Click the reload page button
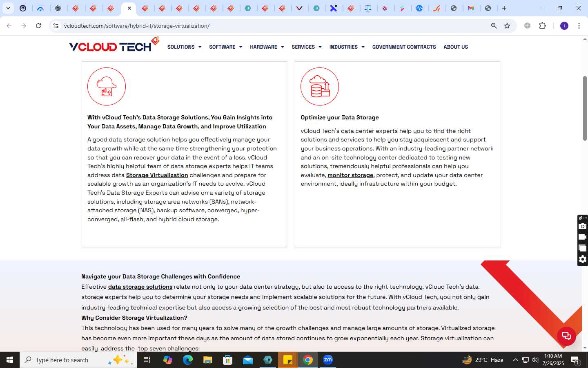588x368 pixels. click(38, 26)
